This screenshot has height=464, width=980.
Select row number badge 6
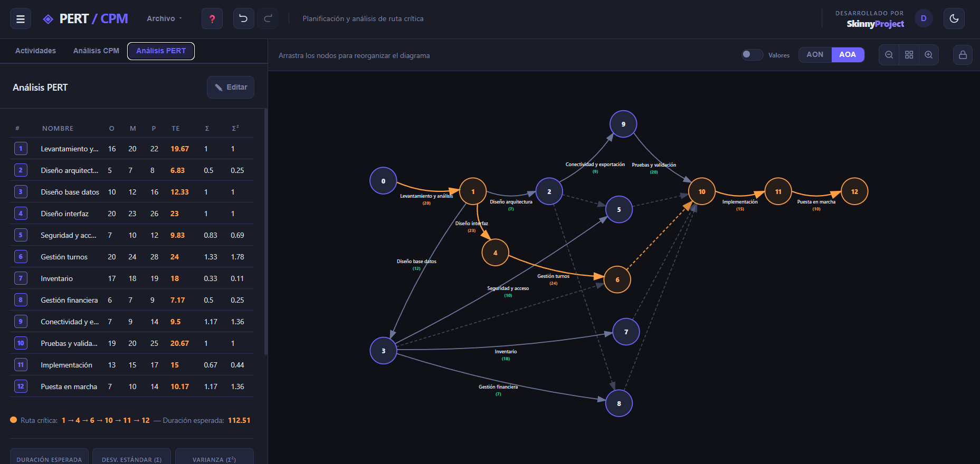21,257
